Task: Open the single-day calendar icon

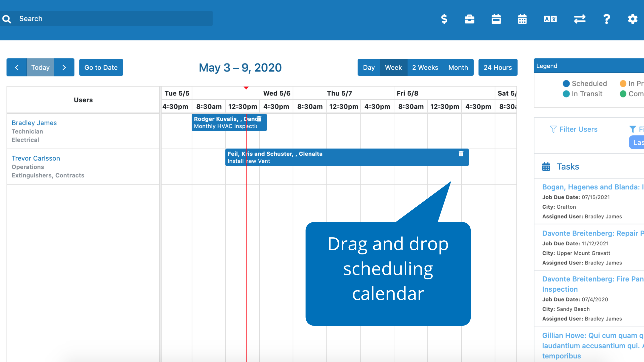Action: 496,19
